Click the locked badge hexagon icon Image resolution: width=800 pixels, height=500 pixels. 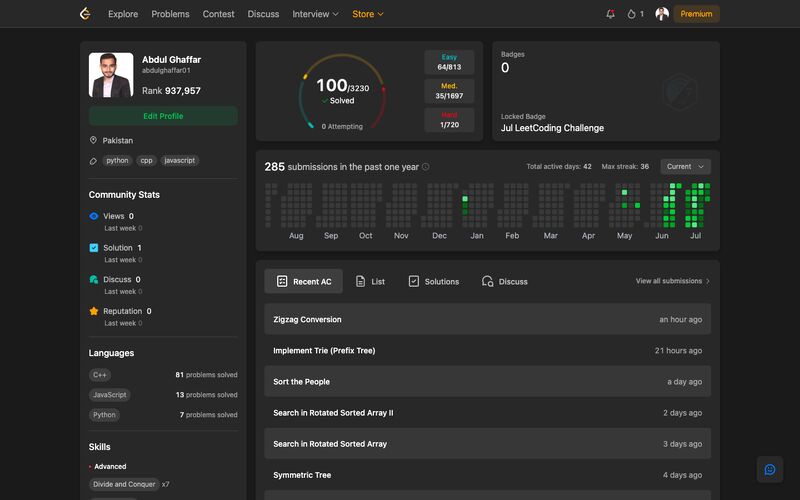pos(680,92)
